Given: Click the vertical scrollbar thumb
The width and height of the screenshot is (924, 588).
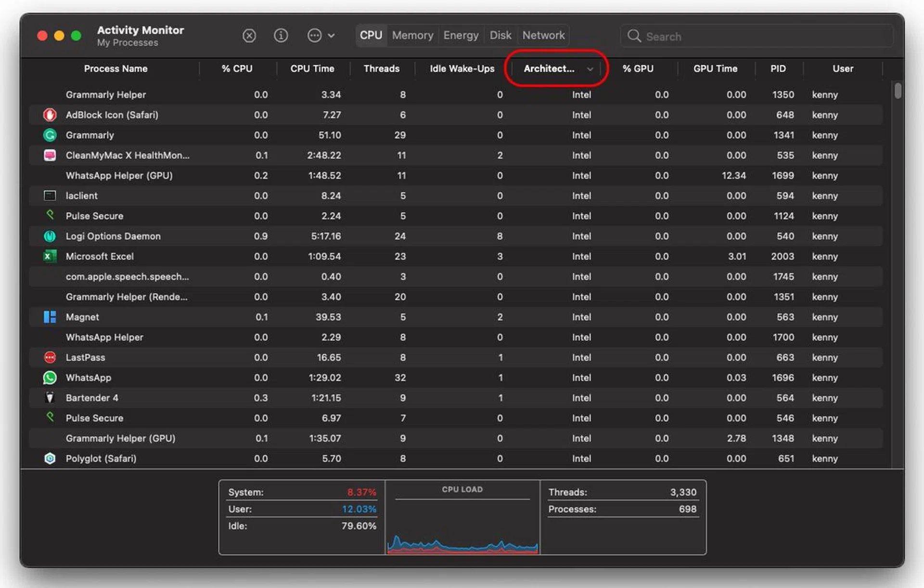Looking at the screenshot, I should (898, 91).
